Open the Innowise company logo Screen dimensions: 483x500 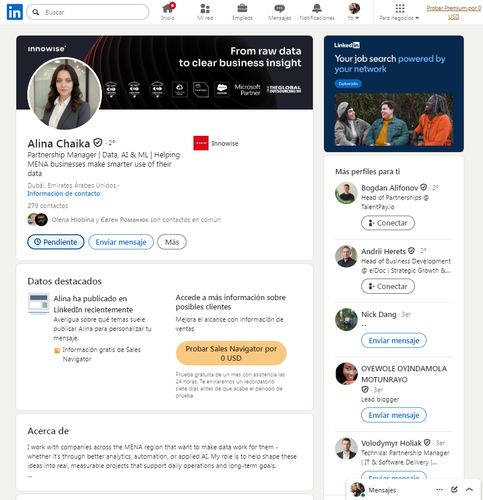[x=201, y=143]
